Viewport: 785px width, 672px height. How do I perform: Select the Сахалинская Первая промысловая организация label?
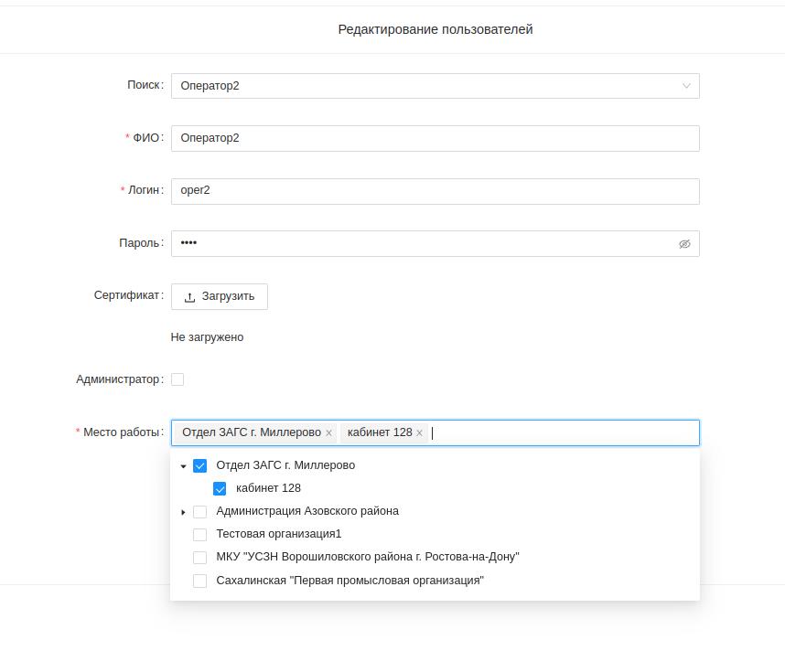[349, 581]
